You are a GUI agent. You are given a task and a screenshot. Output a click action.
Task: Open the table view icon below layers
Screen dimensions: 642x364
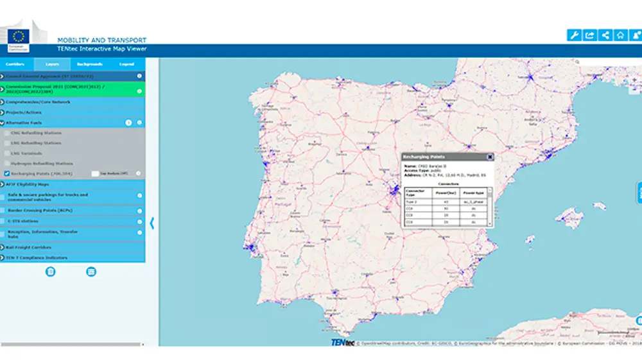[91, 272]
